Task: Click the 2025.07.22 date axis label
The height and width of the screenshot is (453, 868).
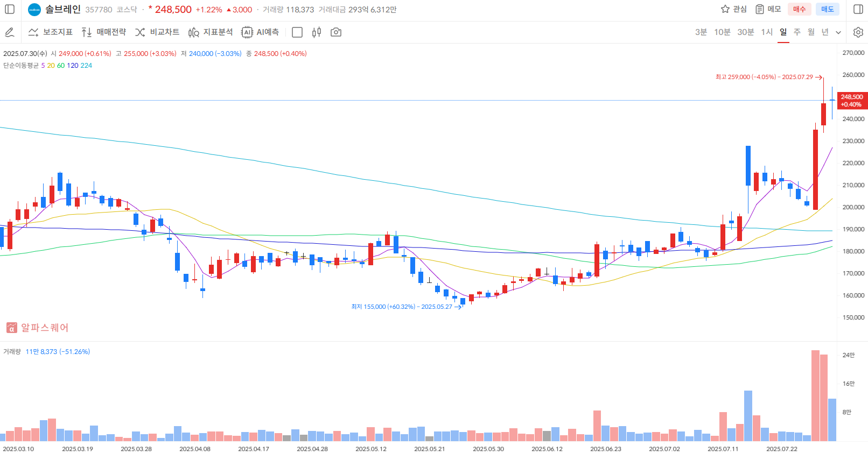Action: [x=782, y=449]
